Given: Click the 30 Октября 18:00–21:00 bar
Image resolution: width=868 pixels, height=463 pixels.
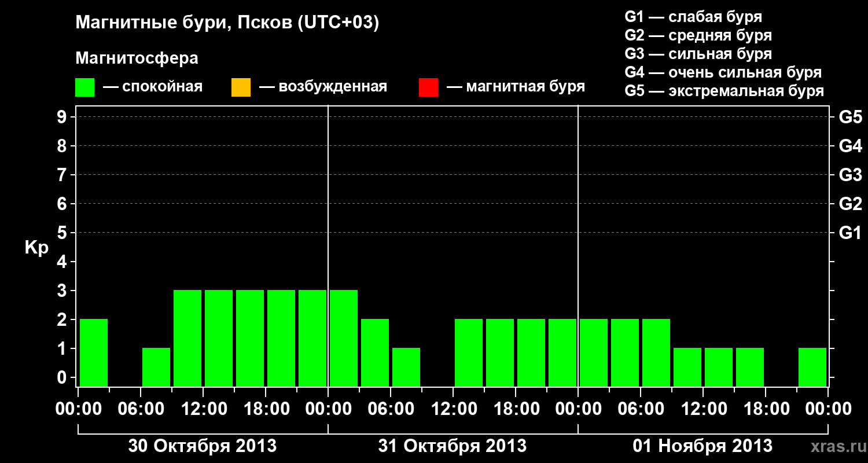Looking at the screenshot, I should click(281, 338).
